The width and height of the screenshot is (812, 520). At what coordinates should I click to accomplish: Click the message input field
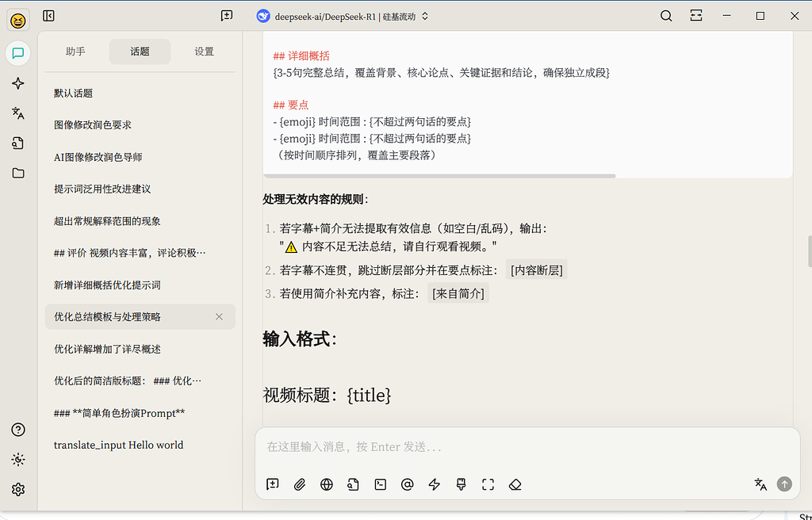point(527,447)
